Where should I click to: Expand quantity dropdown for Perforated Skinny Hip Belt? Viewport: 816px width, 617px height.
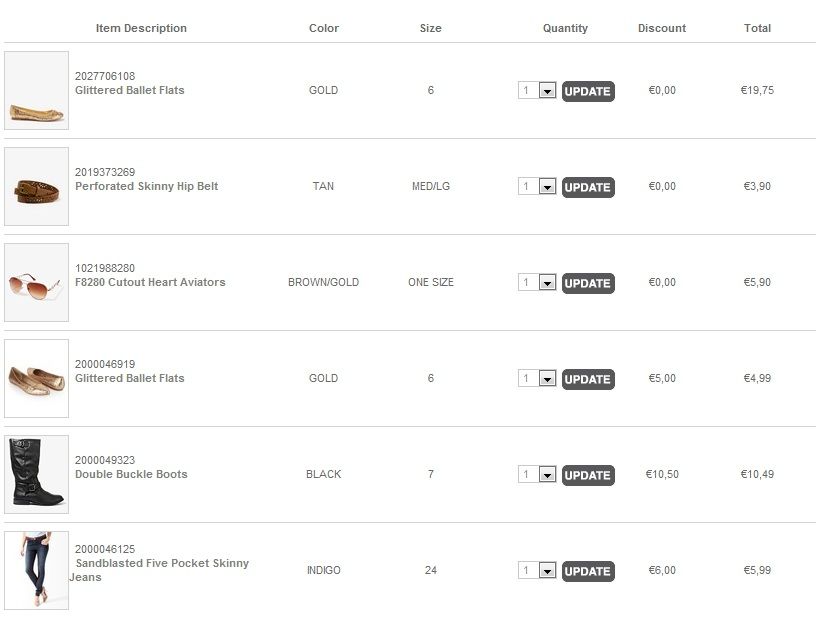pos(547,186)
